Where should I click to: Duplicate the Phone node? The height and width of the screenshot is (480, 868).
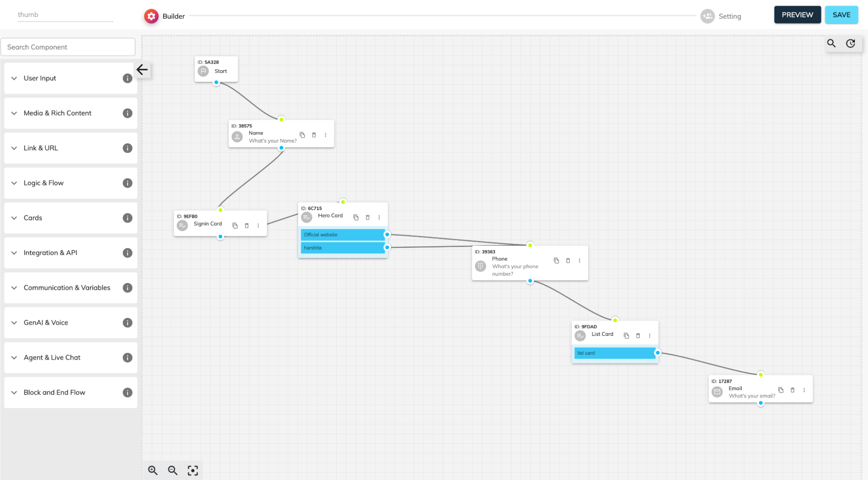click(x=556, y=260)
